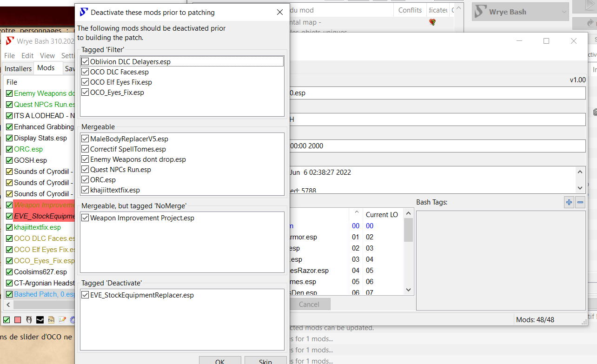This screenshot has width=597, height=364.
Task: Uncheck Oblivion DLC Delayers.esp
Action: pyautogui.click(x=85, y=61)
